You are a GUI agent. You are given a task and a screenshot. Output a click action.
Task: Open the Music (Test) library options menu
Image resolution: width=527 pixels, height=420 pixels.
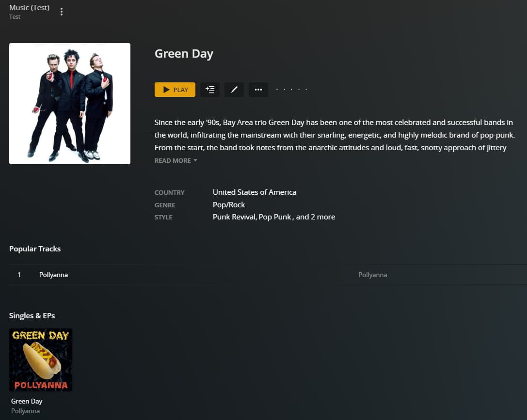pos(62,12)
